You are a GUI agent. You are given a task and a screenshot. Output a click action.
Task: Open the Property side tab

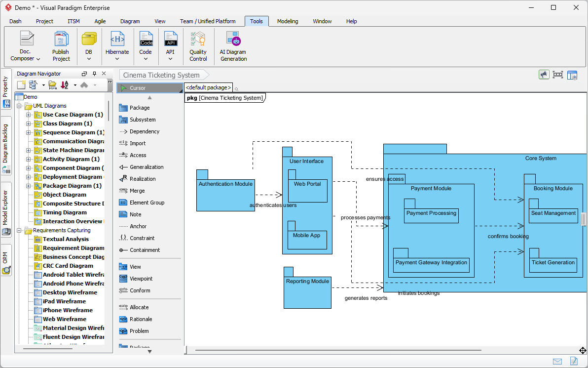click(x=6, y=89)
